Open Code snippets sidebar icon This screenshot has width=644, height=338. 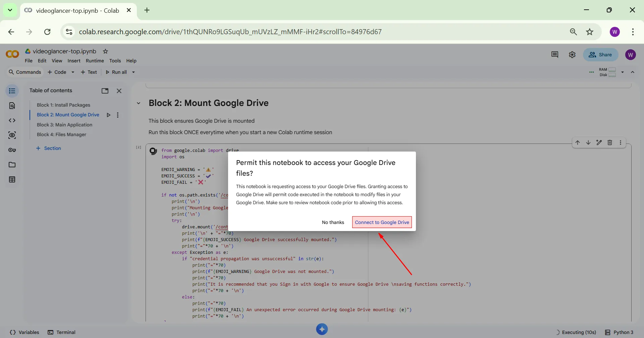tap(12, 120)
